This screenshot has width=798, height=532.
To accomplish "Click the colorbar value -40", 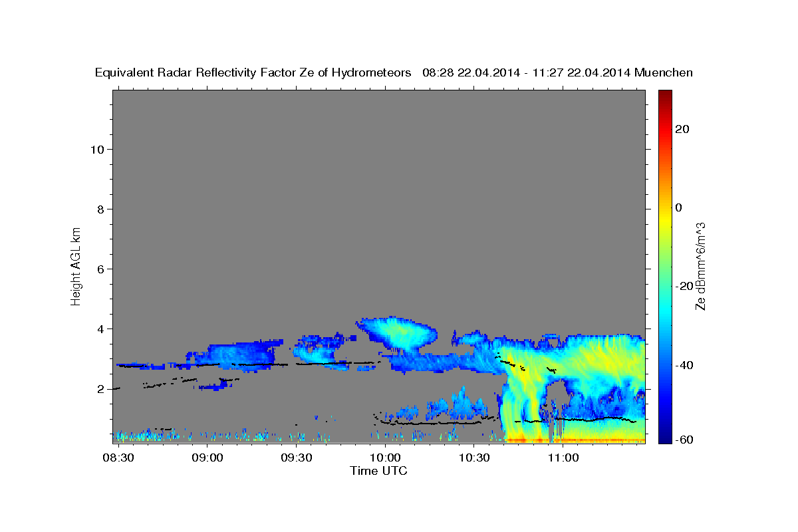I will pos(684,364).
